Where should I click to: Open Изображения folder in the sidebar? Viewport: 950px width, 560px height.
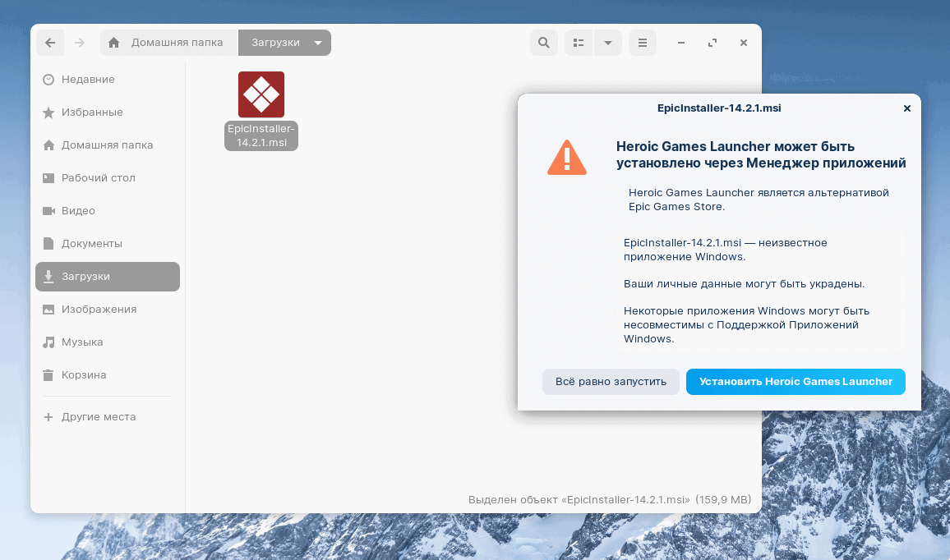[x=107, y=310]
